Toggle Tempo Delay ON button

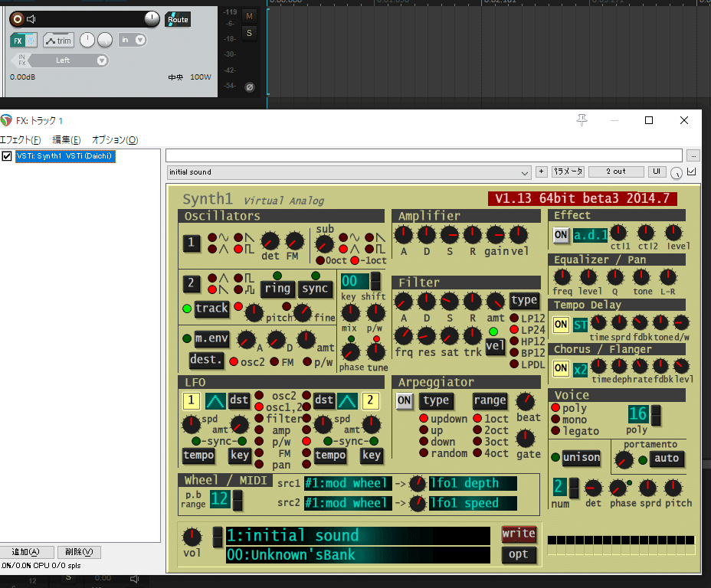click(x=561, y=325)
